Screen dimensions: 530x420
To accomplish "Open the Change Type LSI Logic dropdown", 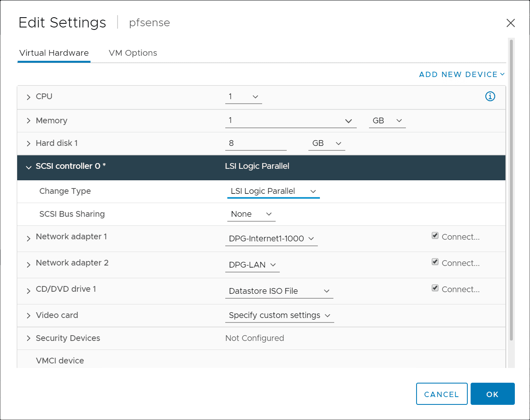I will click(x=273, y=191).
